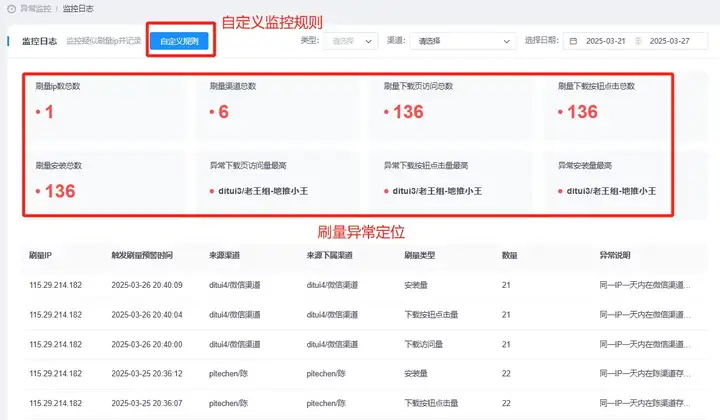The width and height of the screenshot is (720, 420).
Task: Click the 异常说明 text in the 20:36:07 row
Action: coord(645,403)
